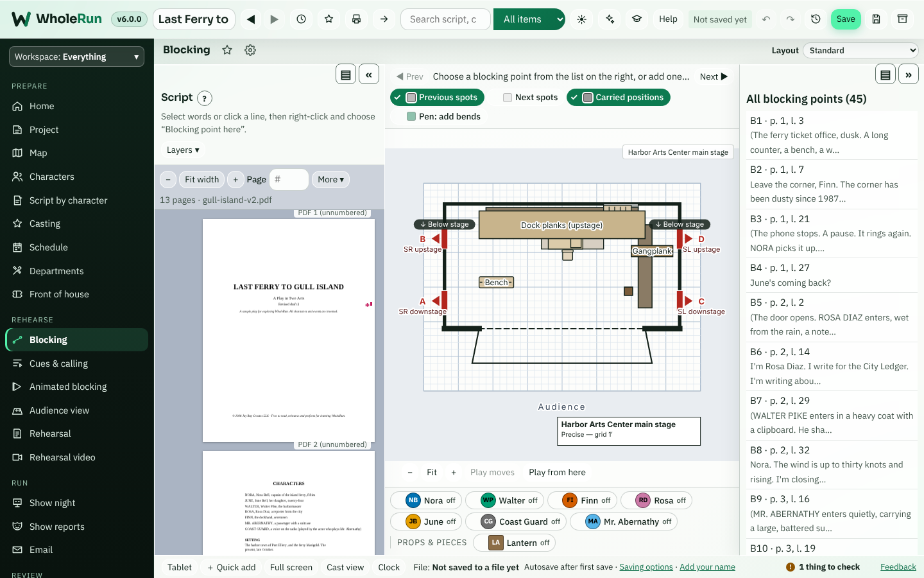Open the history clock icon in toolbar
Screen dimensions: 924x578
tap(302, 19)
